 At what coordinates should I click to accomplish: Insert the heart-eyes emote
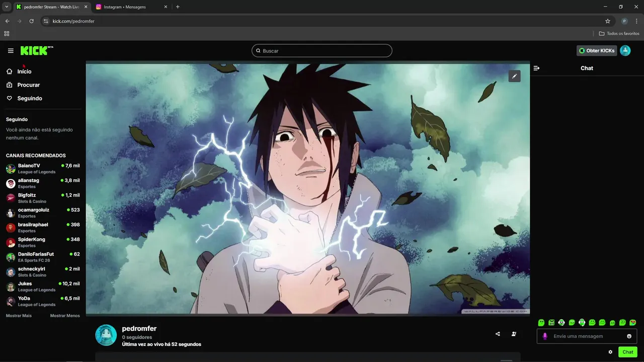[x=633, y=322]
